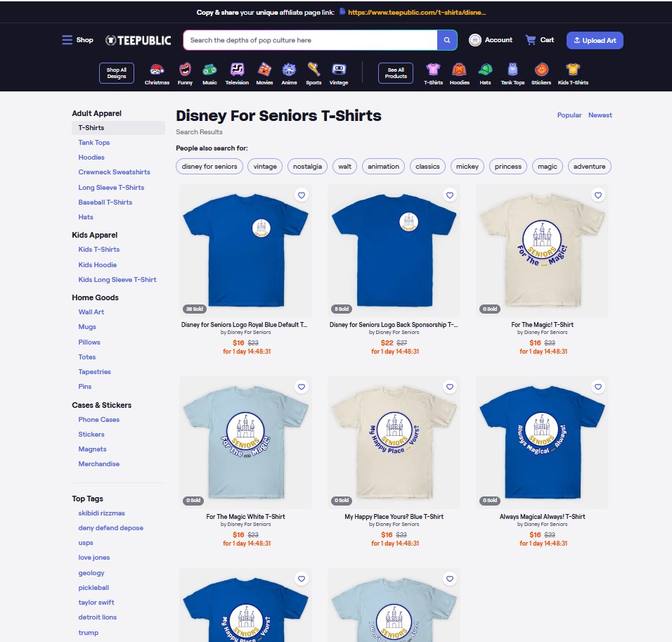This screenshot has height=642, width=672.
Task: Select Tank Tops in sidebar
Action: click(94, 142)
